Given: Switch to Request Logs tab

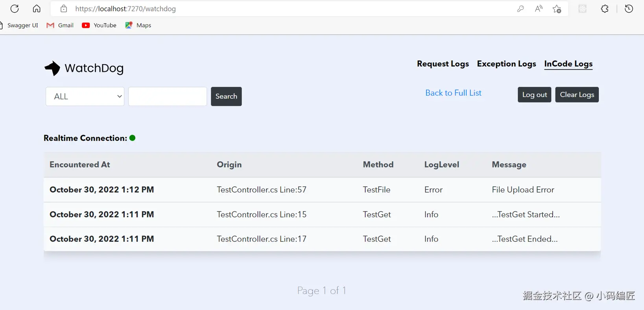Looking at the screenshot, I should coord(443,64).
